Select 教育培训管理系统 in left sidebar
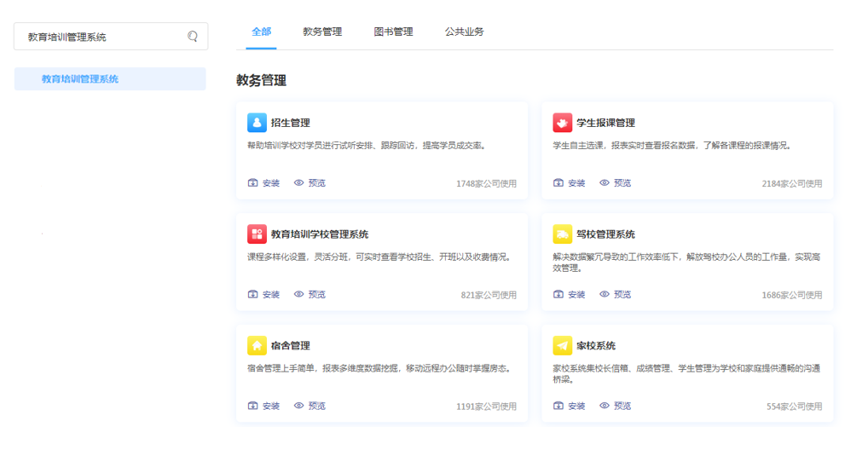 click(x=80, y=79)
